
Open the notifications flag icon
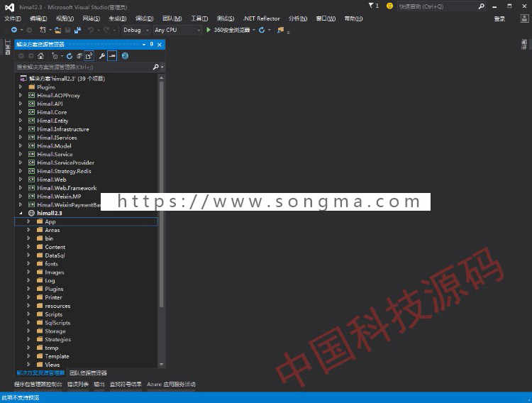click(x=371, y=6)
